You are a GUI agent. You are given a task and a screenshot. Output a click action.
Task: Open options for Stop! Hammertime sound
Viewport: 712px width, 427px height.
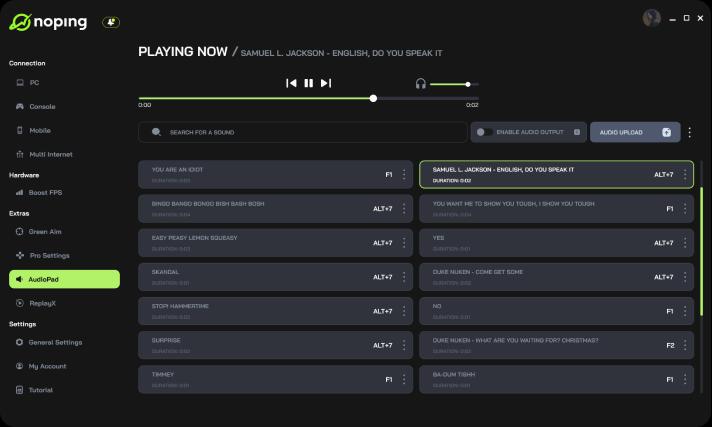tap(404, 311)
